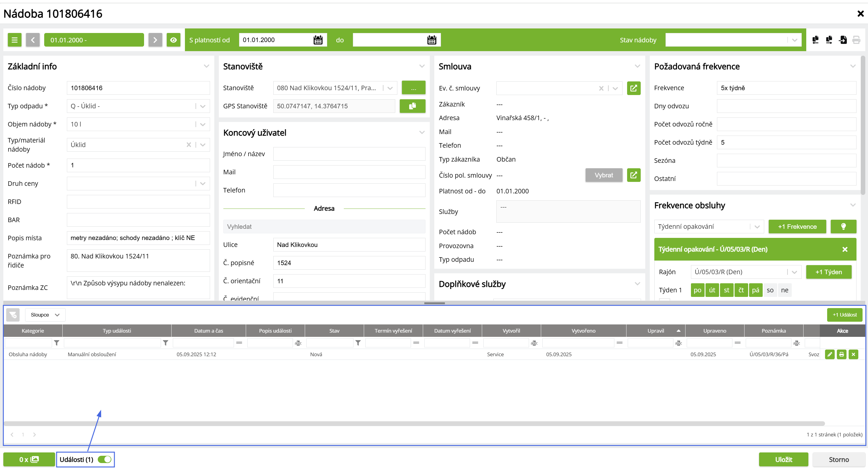Viewport: 868px width, 470px height.
Task: Click the hamburger menu icon in toolbar
Action: coord(15,40)
